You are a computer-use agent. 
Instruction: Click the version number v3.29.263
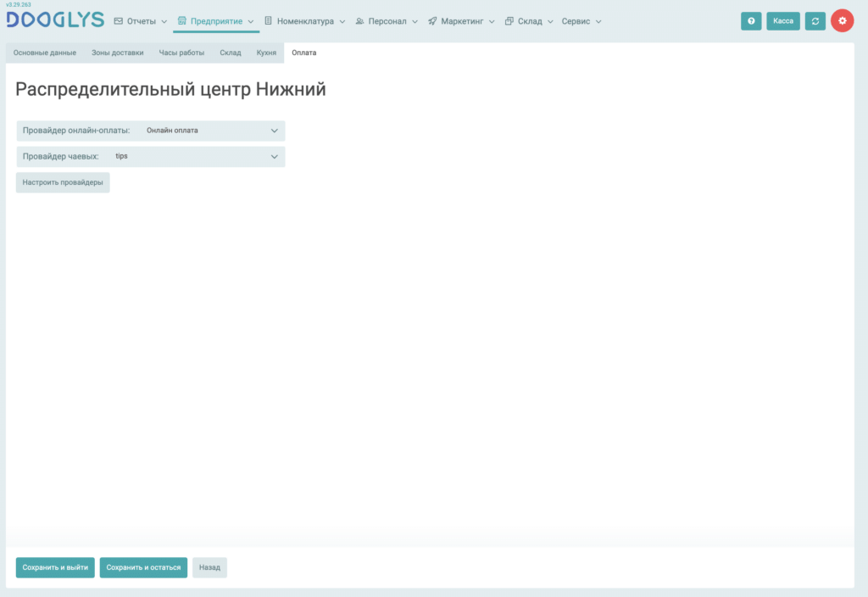point(19,4)
